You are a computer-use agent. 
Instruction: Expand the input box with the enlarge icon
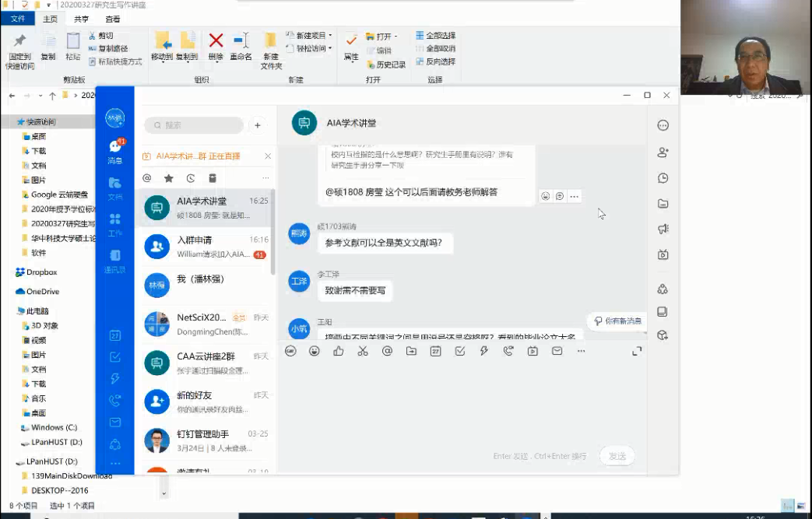click(x=637, y=351)
